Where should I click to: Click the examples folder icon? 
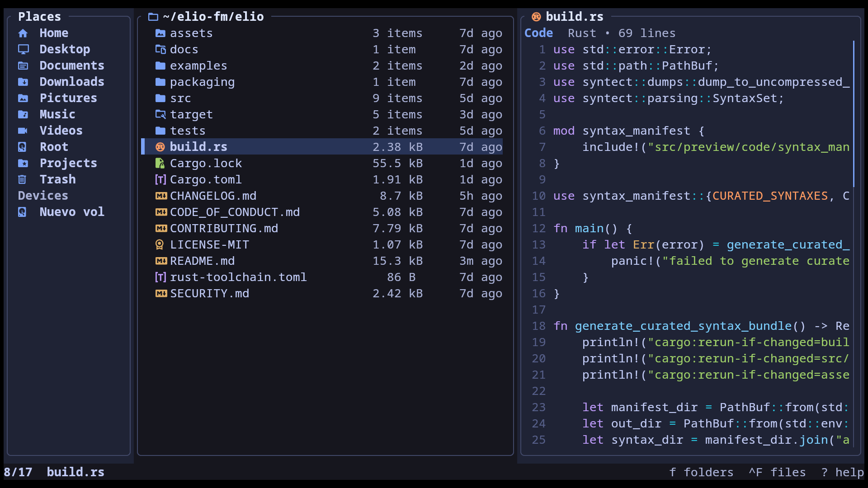point(160,66)
